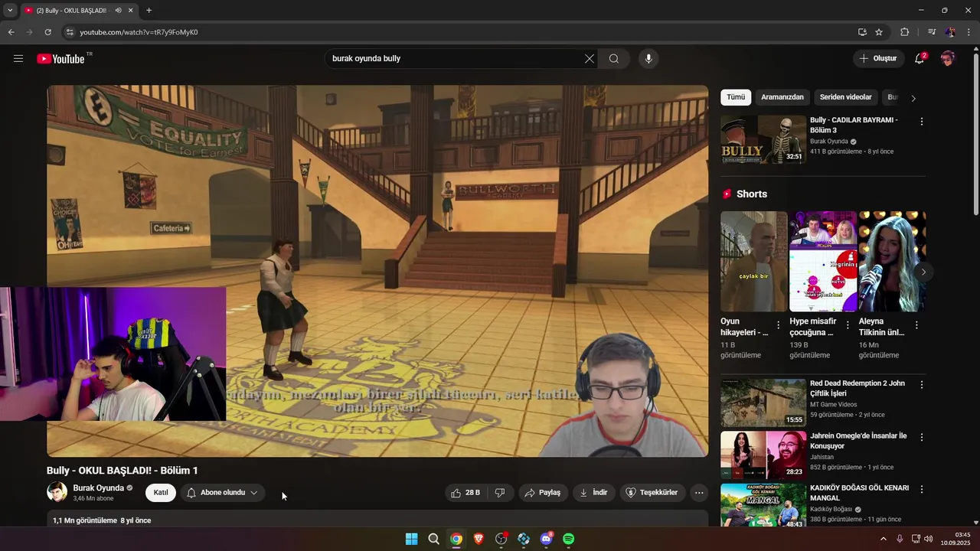Show next Shorts with the arrow
The width and height of the screenshot is (980, 551).
tap(923, 272)
